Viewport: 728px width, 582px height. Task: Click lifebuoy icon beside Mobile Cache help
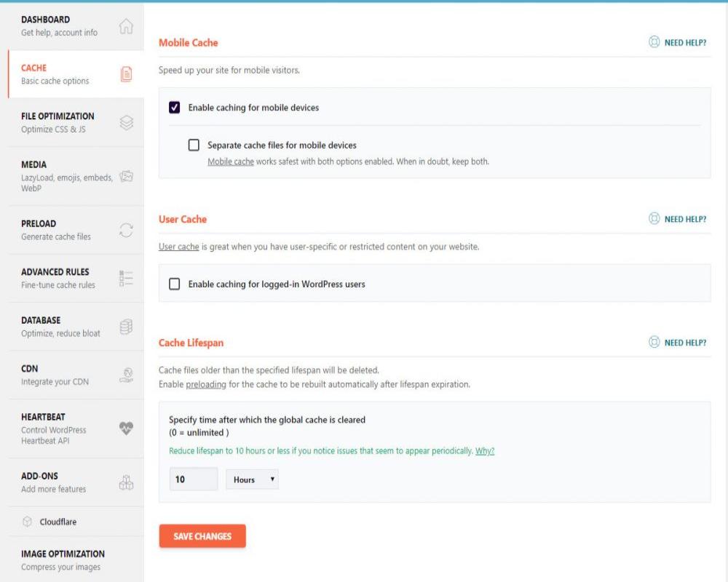pyautogui.click(x=654, y=41)
